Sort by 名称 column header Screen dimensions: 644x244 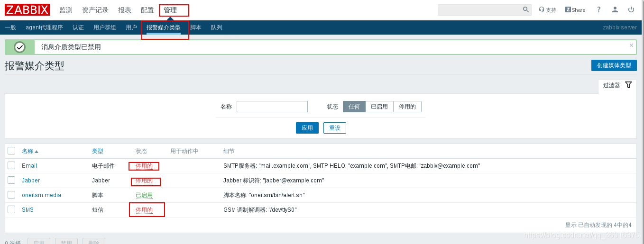click(30, 151)
